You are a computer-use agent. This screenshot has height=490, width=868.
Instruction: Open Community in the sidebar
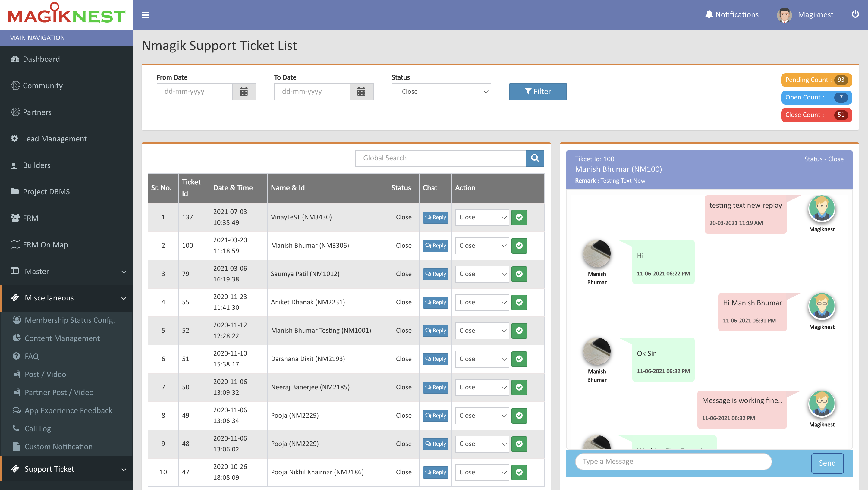point(66,86)
